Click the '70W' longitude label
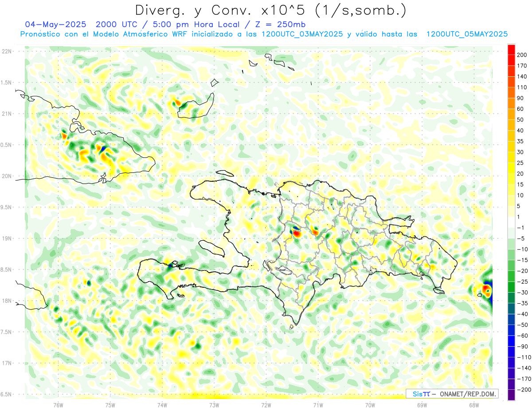Screen dimensions: 532x411 pos(370,405)
